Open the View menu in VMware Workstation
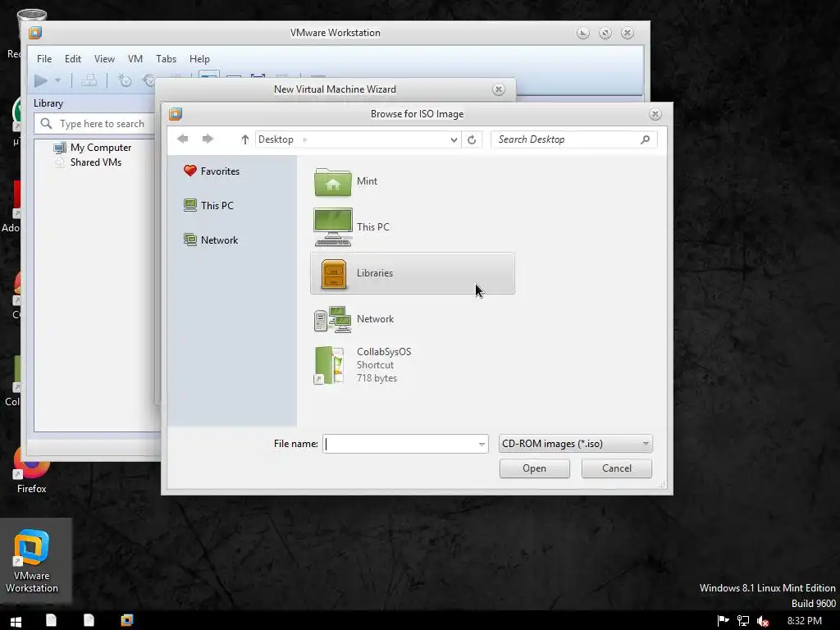This screenshot has height=630, width=840. (104, 59)
